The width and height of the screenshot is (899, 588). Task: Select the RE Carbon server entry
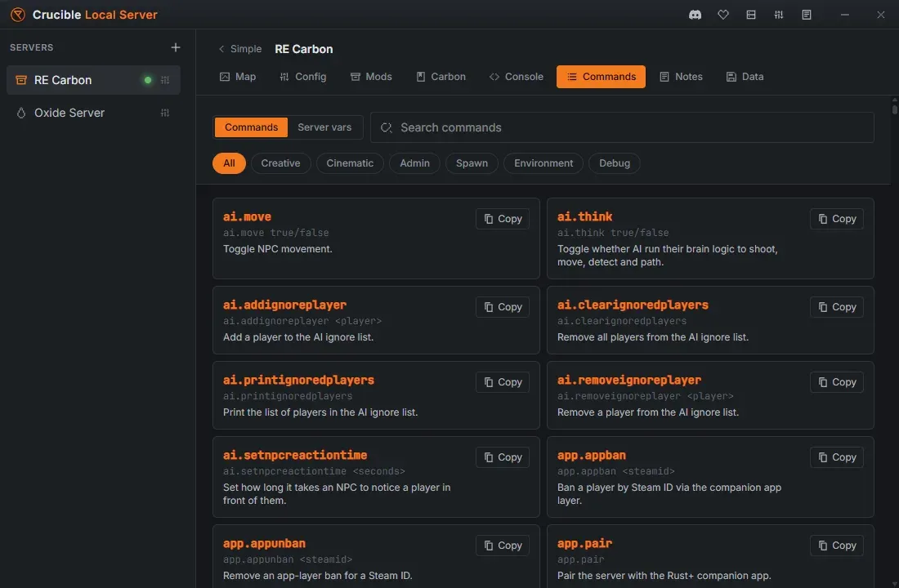(93, 80)
